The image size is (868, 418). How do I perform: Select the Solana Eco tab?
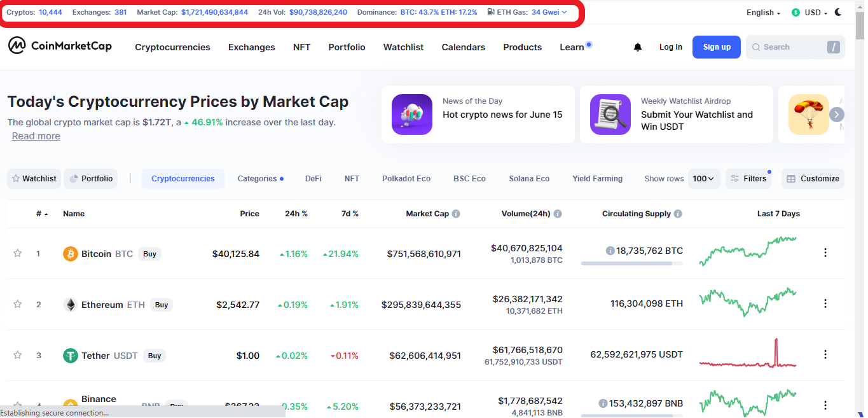(529, 179)
